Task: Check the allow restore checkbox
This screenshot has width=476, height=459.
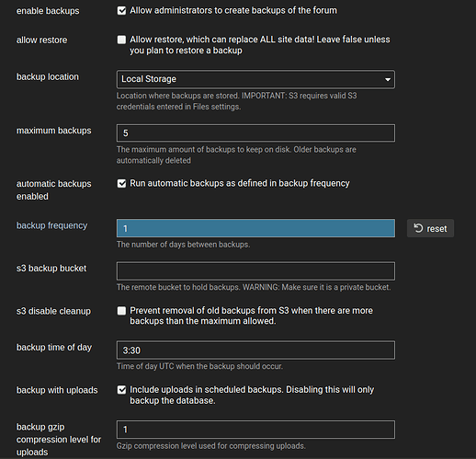Action: click(x=121, y=40)
